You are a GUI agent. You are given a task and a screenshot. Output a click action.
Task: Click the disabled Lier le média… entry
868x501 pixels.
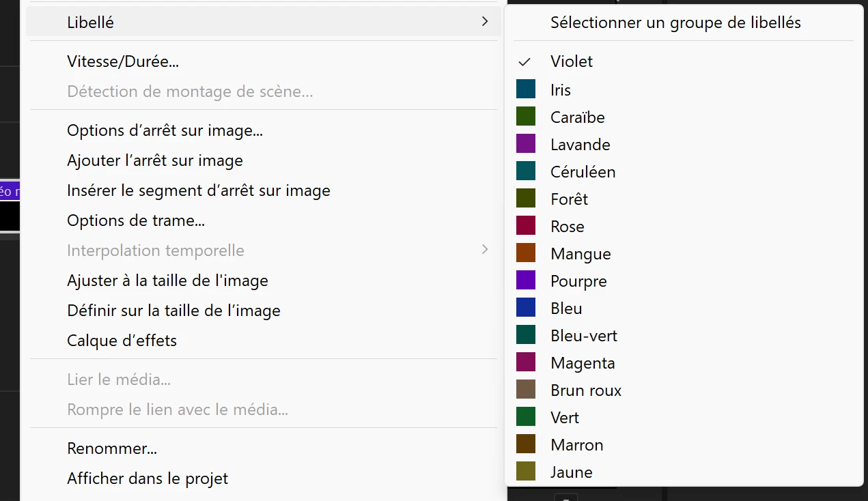tap(119, 380)
